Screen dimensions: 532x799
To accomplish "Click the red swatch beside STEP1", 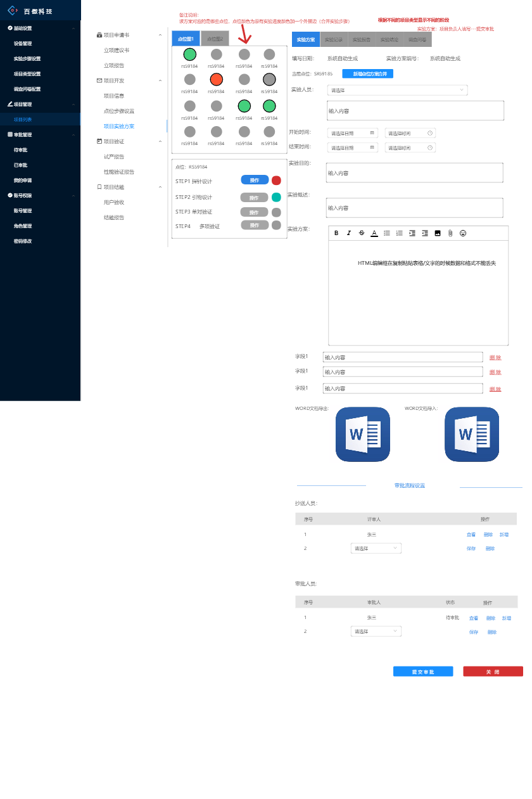I will coord(276,181).
